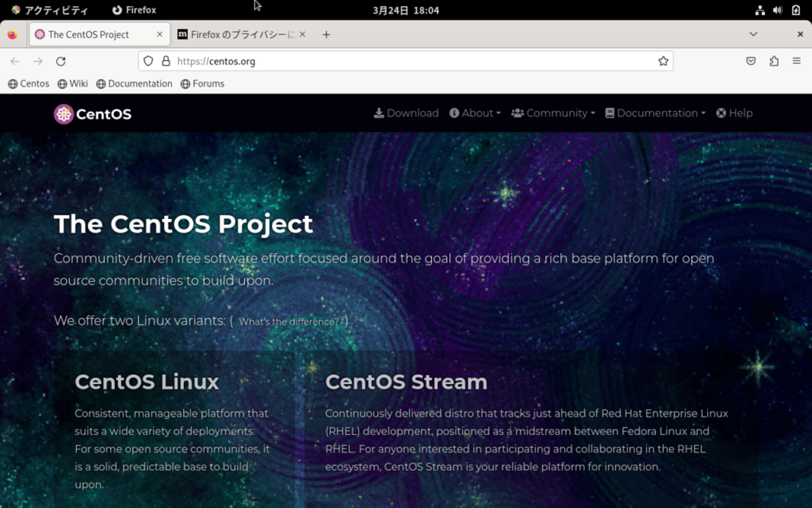This screenshot has height=508, width=812.
Task: Expand the Community dropdown menu
Action: (553, 113)
